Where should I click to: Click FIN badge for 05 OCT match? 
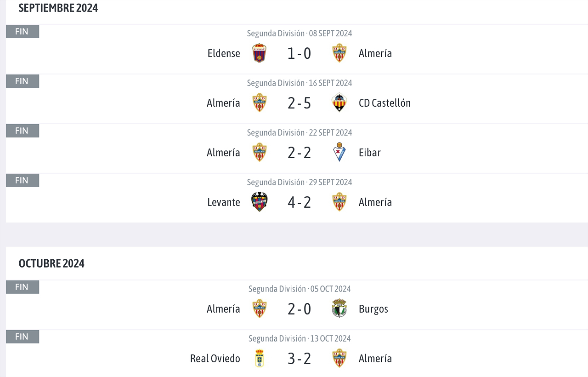pyautogui.click(x=23, y=287)
